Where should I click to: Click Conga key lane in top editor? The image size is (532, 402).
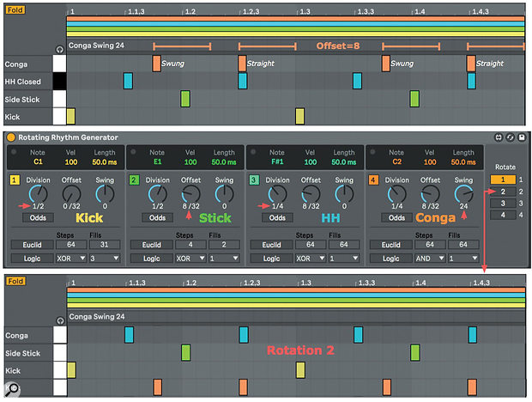coord(59,64)
